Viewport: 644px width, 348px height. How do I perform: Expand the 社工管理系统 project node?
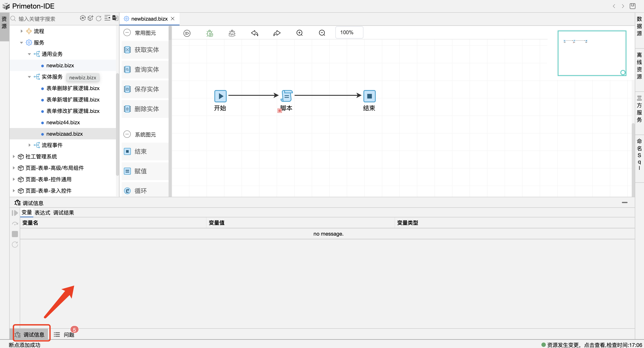(x=14, y=156)
